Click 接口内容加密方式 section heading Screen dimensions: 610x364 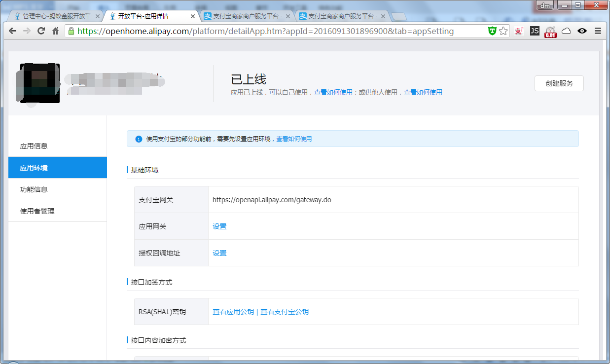click(x=158, y=340)
